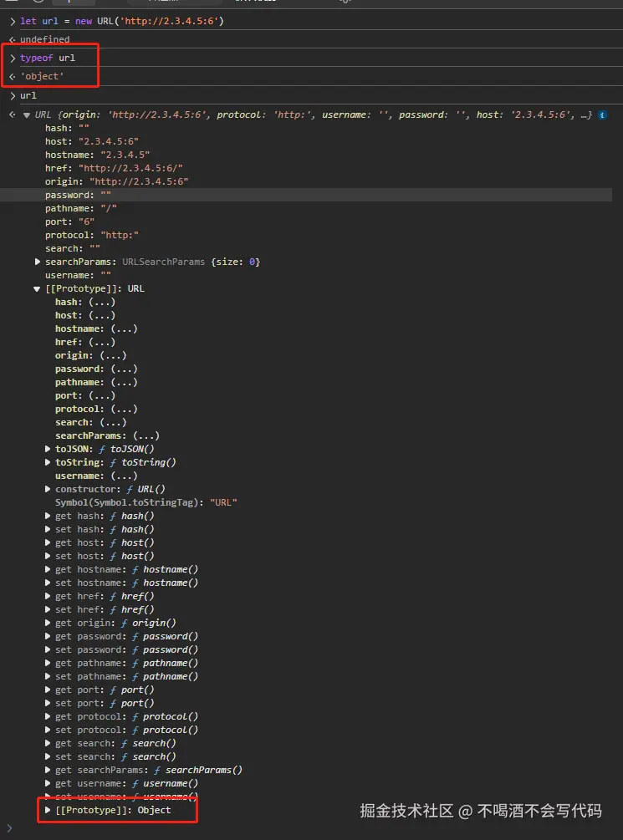The height and width of the screenshot is (840, 623).
Task: Invoke the port: (...) getter in prototype
Action: pyautogui.click(x=102, y=396)
